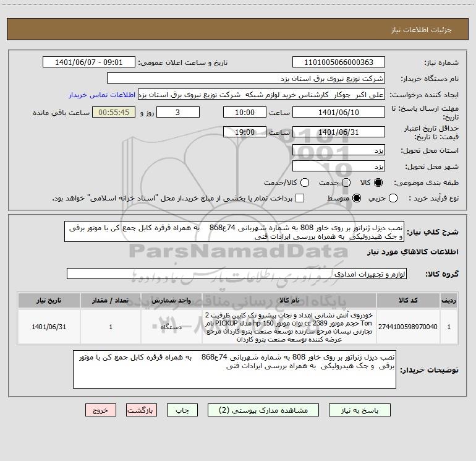Click the response deadline date 1401/06/10
The height and width of the screenshot is (461, 476).
coord(339,112)
